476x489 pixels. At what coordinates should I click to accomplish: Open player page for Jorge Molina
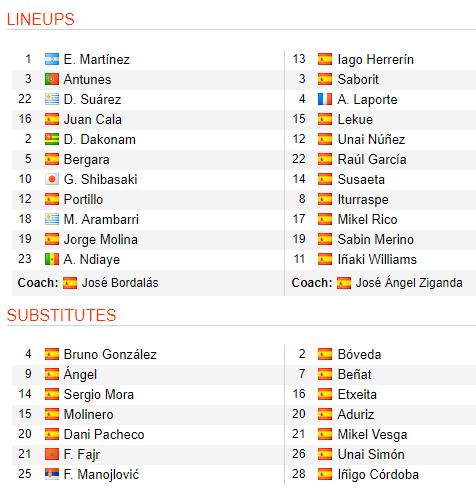click(101, 240)
